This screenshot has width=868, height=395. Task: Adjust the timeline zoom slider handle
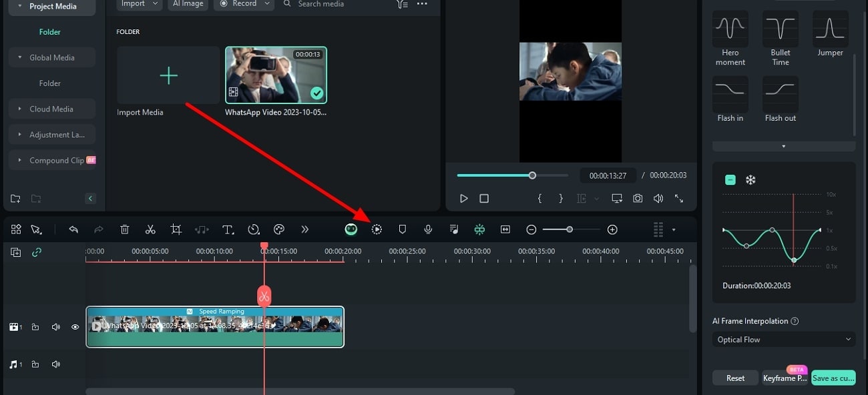[570, 230]
